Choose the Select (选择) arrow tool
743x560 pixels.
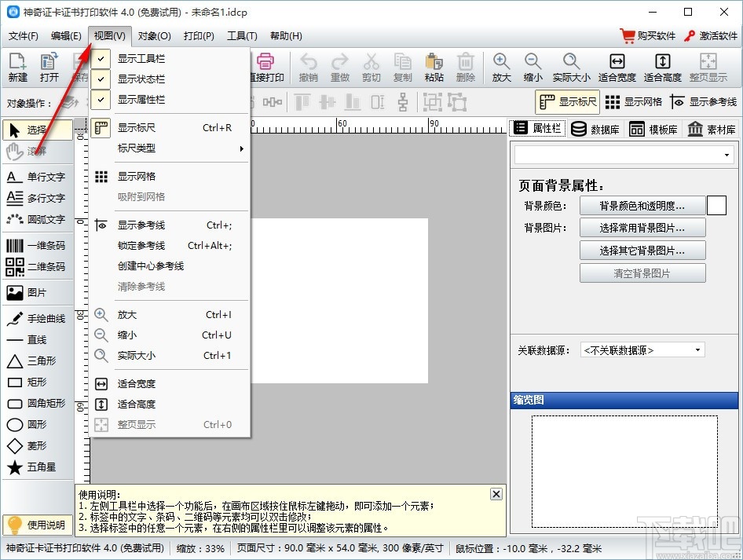[x=38, y=130]
